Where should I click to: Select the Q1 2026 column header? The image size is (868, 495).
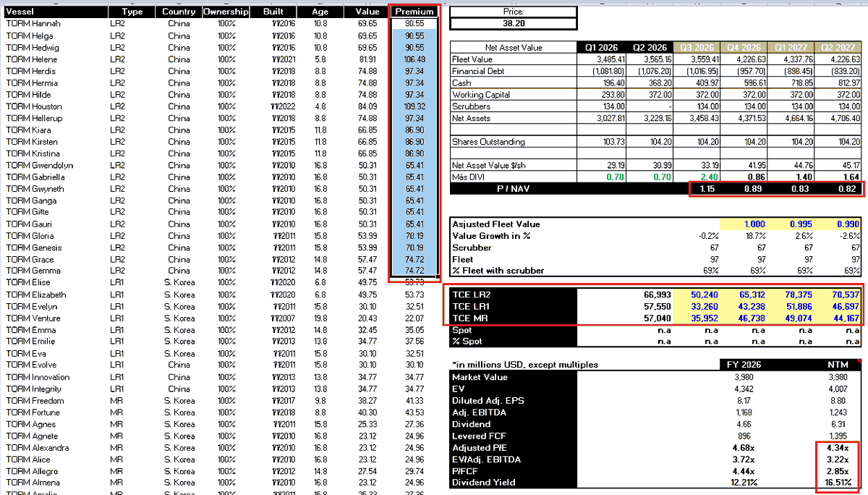[x=600, y=48]
